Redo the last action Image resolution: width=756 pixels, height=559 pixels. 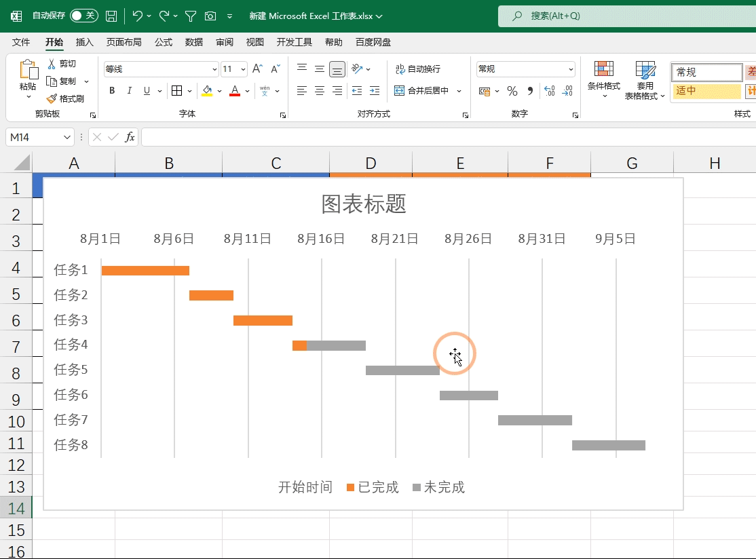pyautogui.click(x=164, y=16)
